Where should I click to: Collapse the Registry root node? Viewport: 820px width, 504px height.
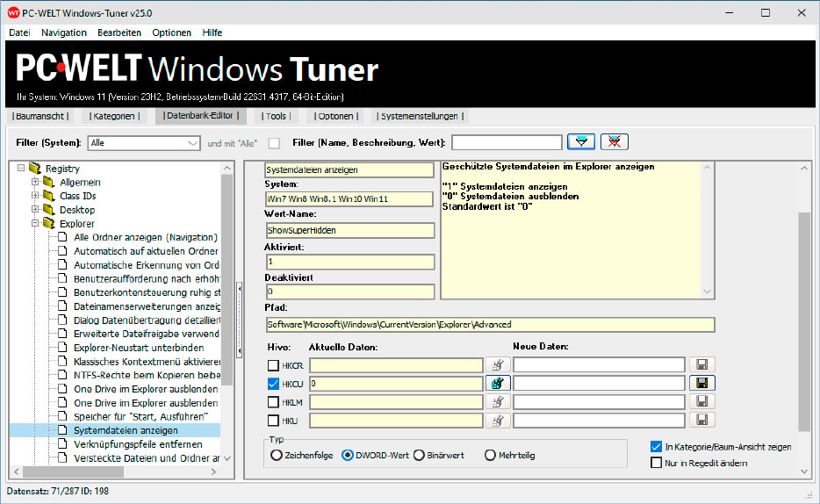(21, 168)
